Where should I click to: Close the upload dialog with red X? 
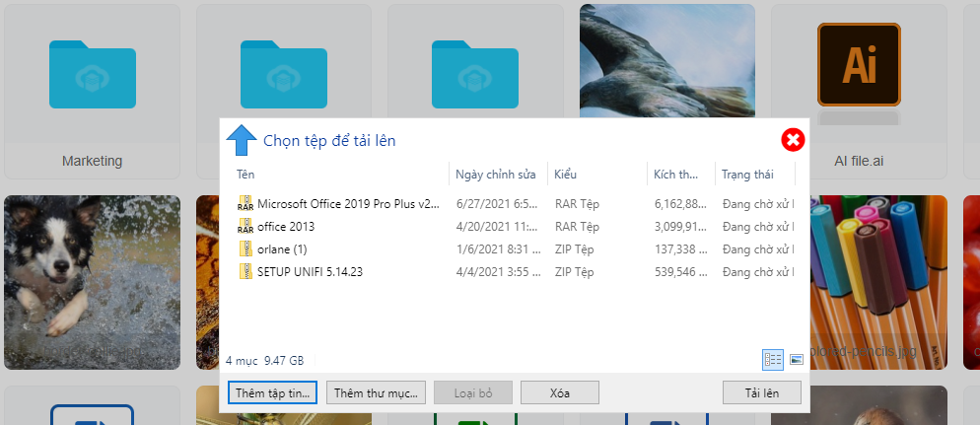pyautogui.click(x=793, y=140)
